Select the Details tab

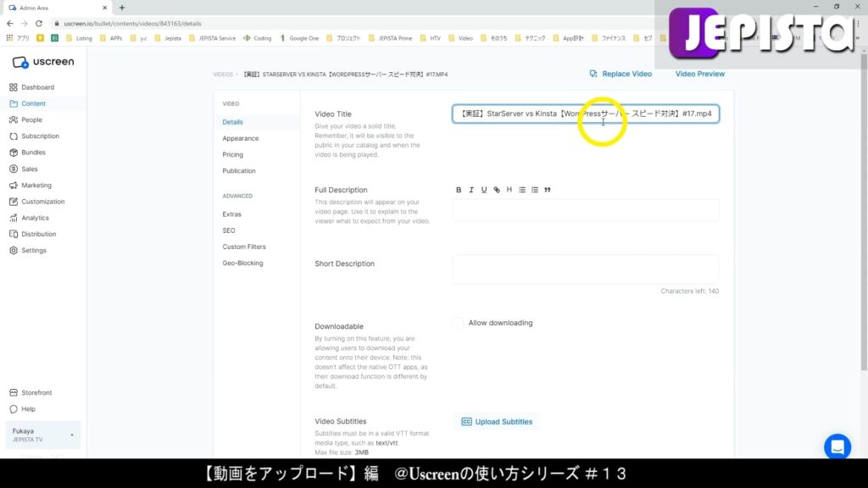[x=232, y=122]
